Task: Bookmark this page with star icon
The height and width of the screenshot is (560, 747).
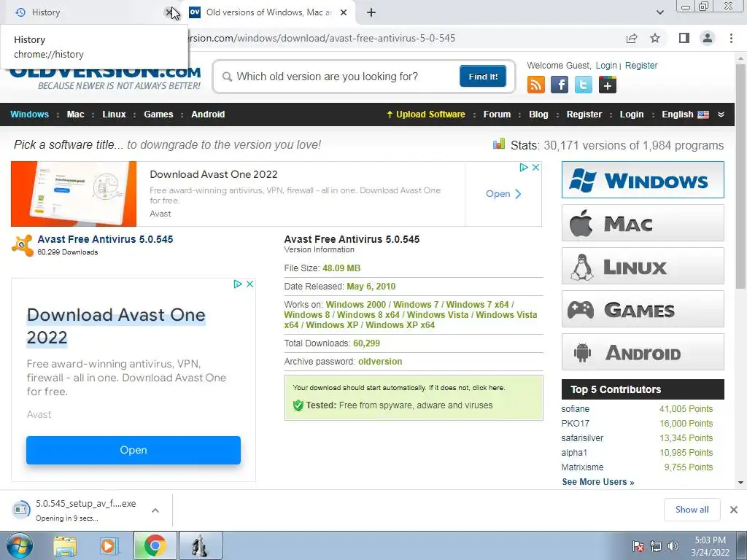Action: (x=656, y=38)
